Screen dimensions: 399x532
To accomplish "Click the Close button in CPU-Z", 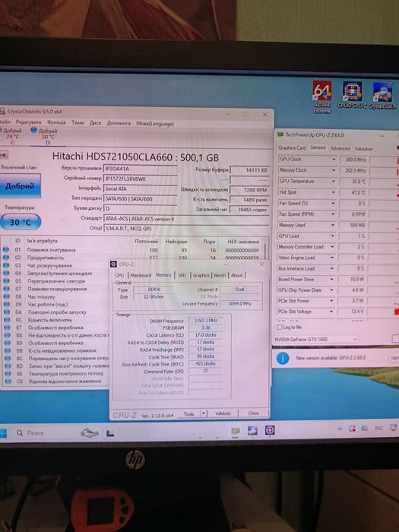I will 253,413.
